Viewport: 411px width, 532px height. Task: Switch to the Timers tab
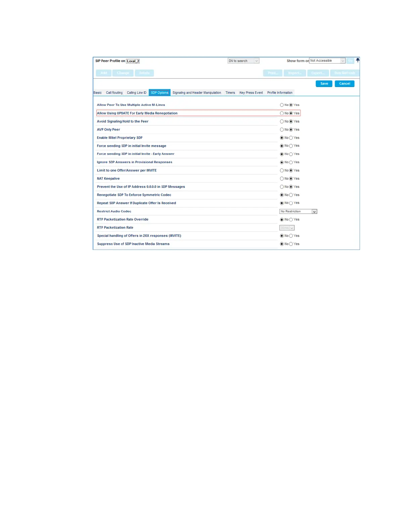coord(230,93)
